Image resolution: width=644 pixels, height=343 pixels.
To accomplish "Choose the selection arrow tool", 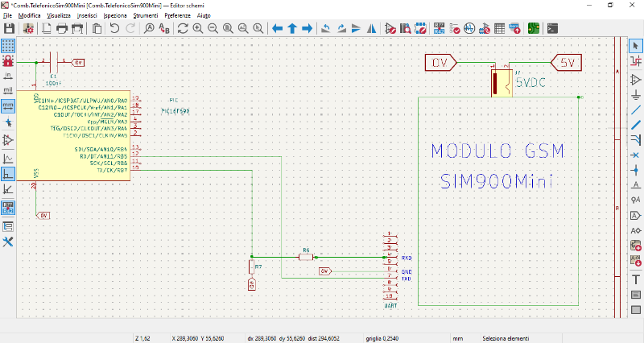I will tap(636, 46).
